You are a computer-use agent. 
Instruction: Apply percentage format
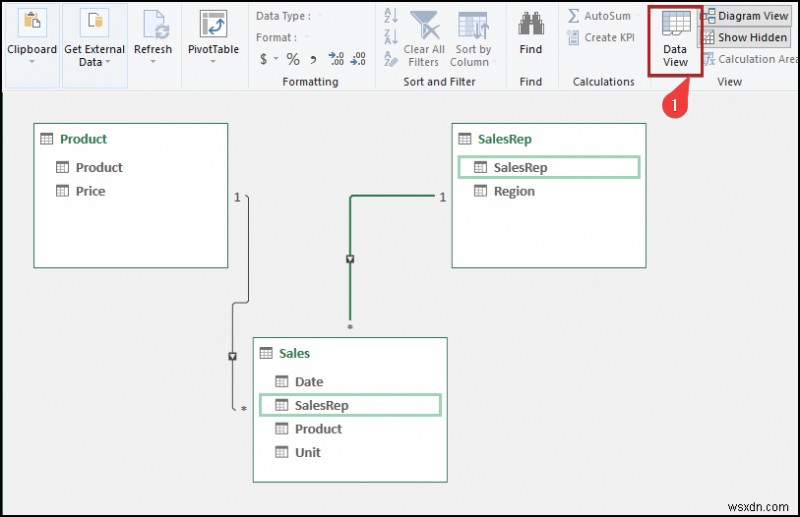(293, 59)
